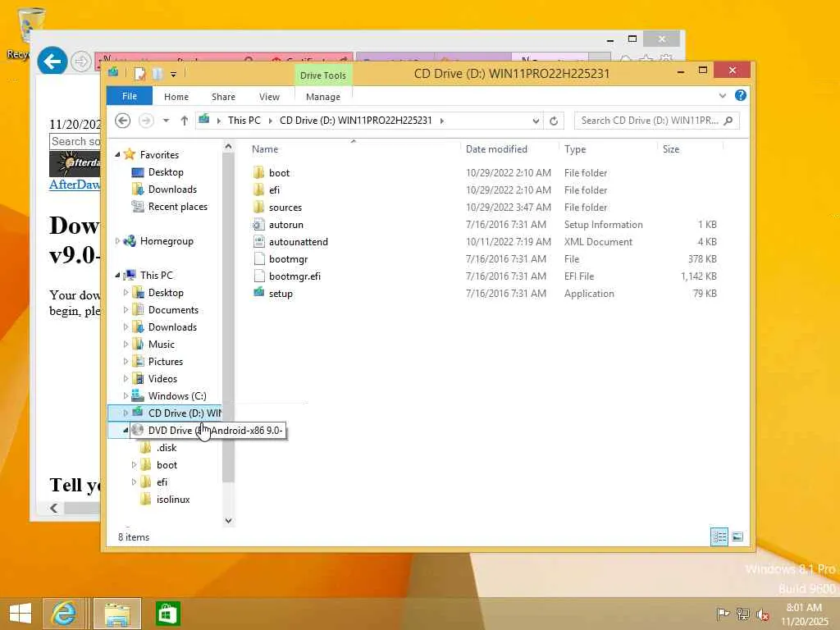Switch to Details view layout icon
This screenshot has height=630, width=840.
(x=719, y=536)
